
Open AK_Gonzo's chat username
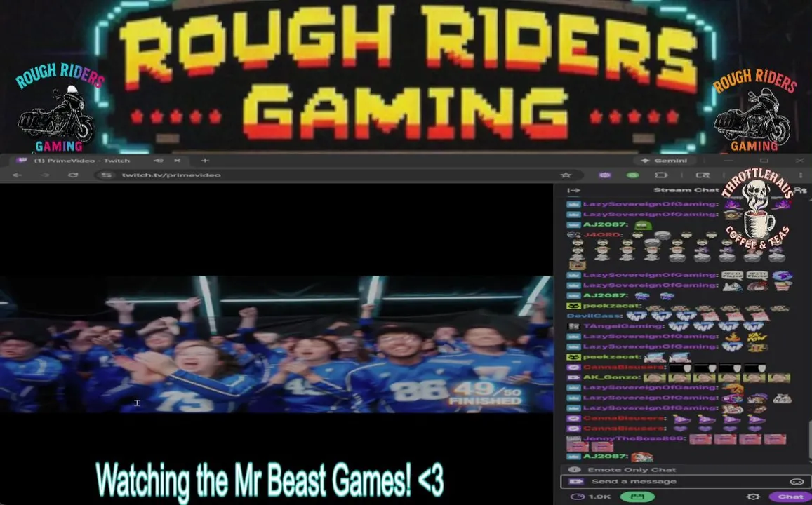point(611,378)
